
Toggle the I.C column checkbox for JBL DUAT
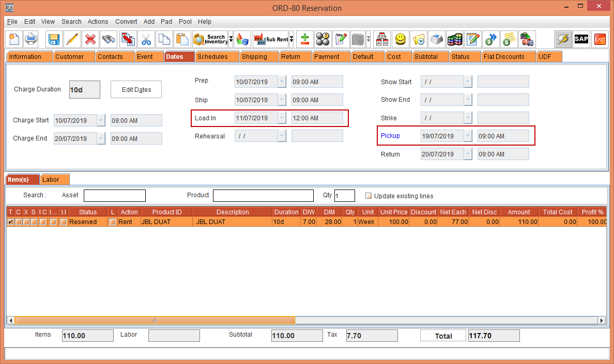pyautogui.click(x=43, y=221)
